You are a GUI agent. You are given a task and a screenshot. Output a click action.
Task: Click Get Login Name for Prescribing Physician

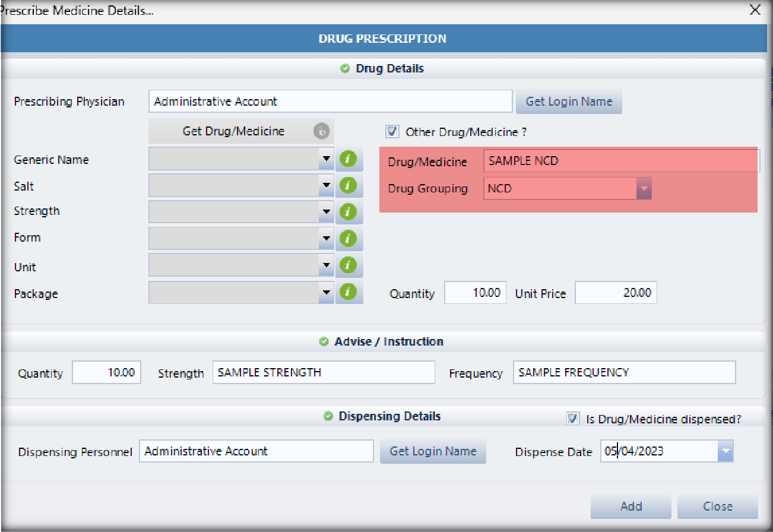(568, 102)
